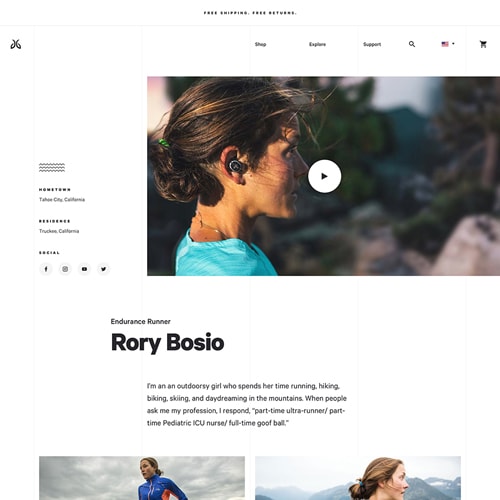Screen dimensions: 500x500
Task: Open the Support menu
Action: [x=372, y=44]
